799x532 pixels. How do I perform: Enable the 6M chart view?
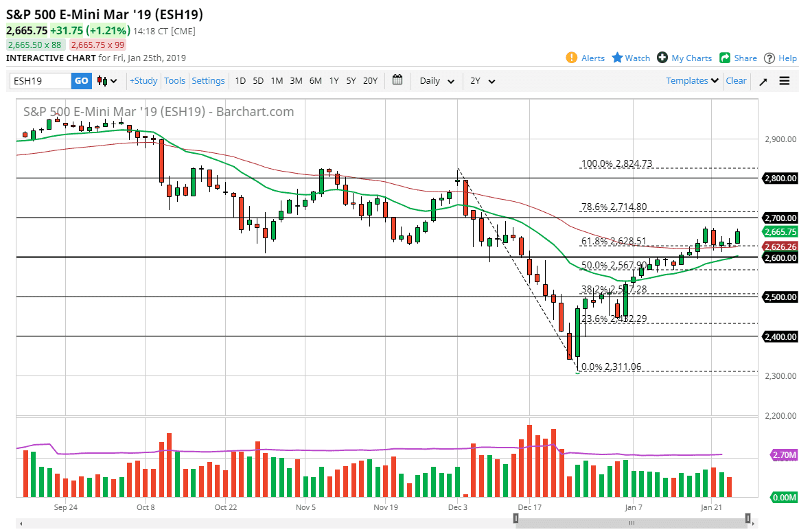315,80
